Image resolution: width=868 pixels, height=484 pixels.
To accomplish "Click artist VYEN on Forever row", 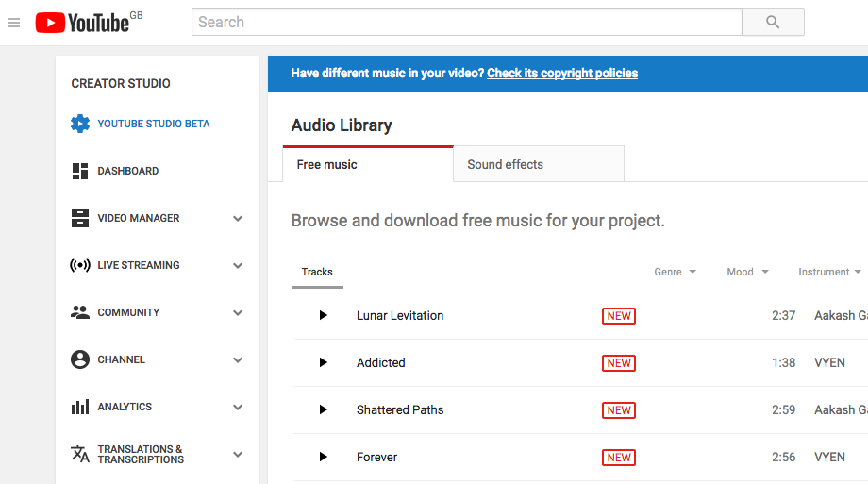I will pos(829,457).
